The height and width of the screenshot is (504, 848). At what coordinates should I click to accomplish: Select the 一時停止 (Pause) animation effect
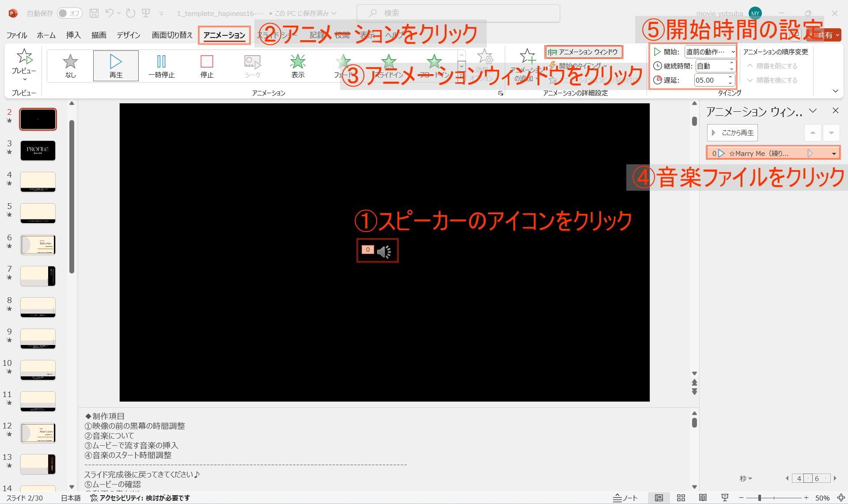coord(161,66)
